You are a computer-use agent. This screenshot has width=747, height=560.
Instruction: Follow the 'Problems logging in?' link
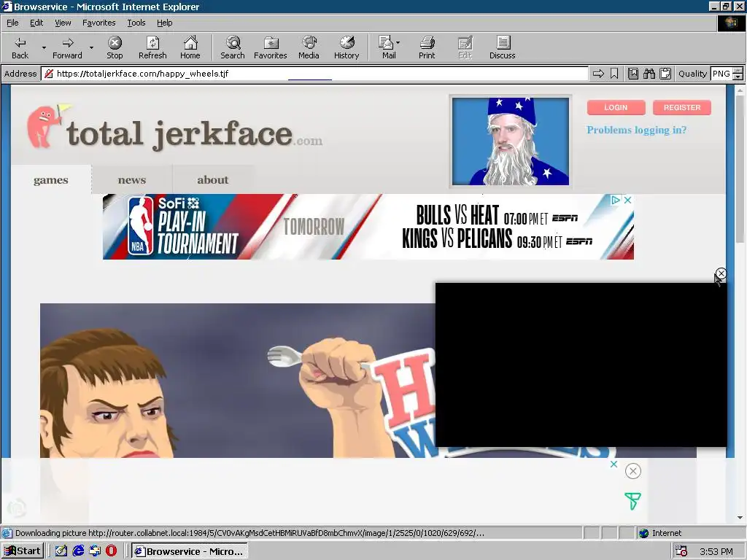636,130
